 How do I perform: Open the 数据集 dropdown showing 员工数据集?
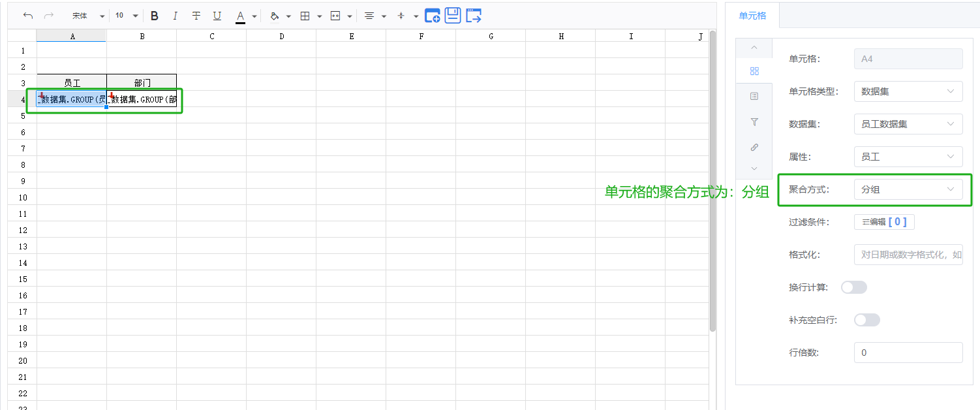pos(908,124)
